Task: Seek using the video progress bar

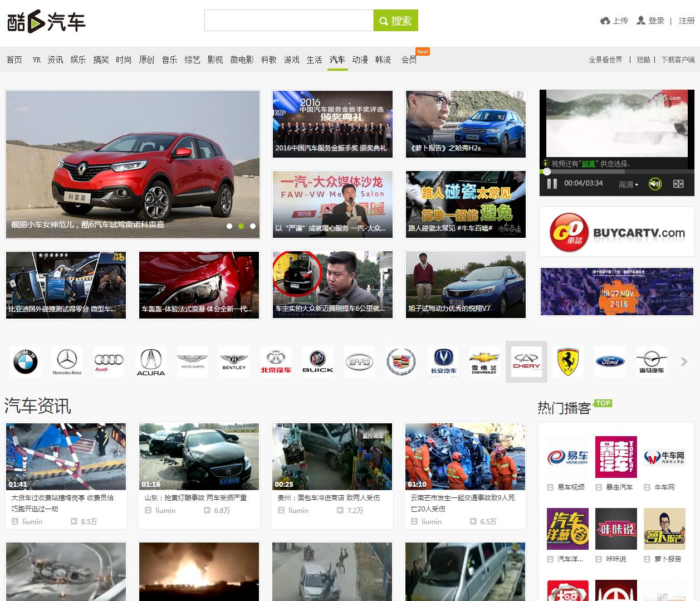Action: (x=617, y=172)
